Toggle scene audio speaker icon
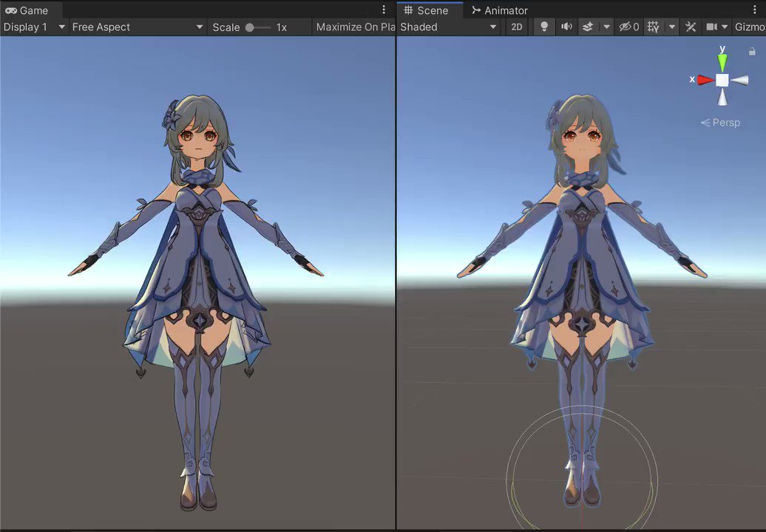The height and width of the screenshot is (532, 766). tap(566, 27)
